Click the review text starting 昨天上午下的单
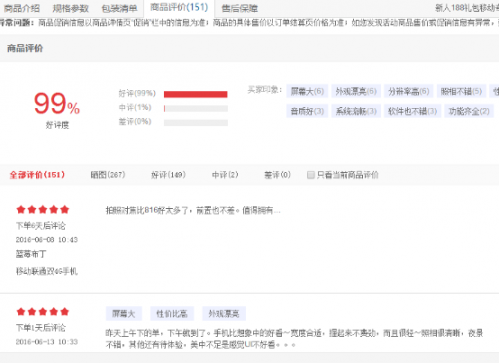499x363 pixels. (x=294, y=338)
